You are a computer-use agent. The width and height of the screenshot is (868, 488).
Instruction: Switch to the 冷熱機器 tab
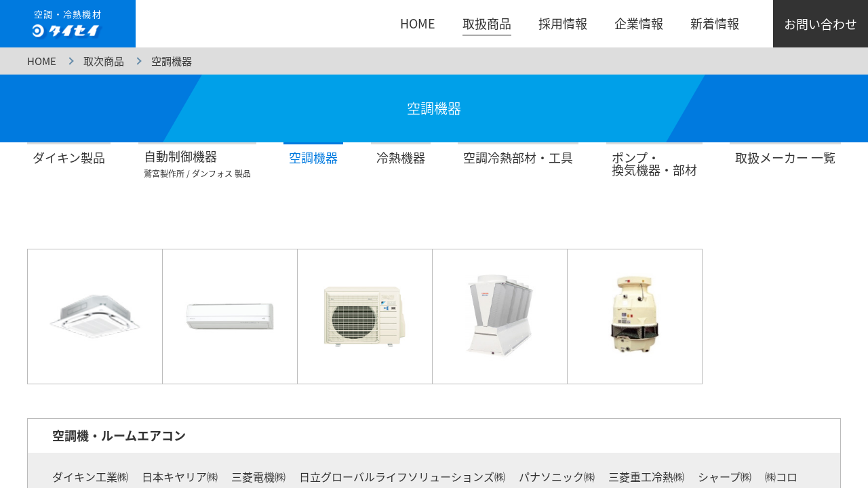pyautogui.click(x=401, y=157)
